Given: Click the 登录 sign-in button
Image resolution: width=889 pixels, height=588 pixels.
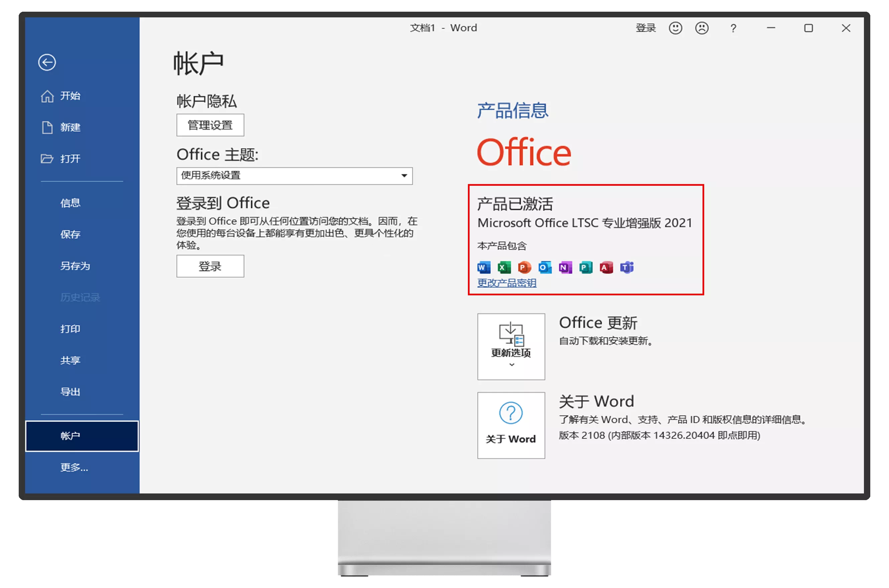Looking at the screenshot, I should (x=210, y=266).
